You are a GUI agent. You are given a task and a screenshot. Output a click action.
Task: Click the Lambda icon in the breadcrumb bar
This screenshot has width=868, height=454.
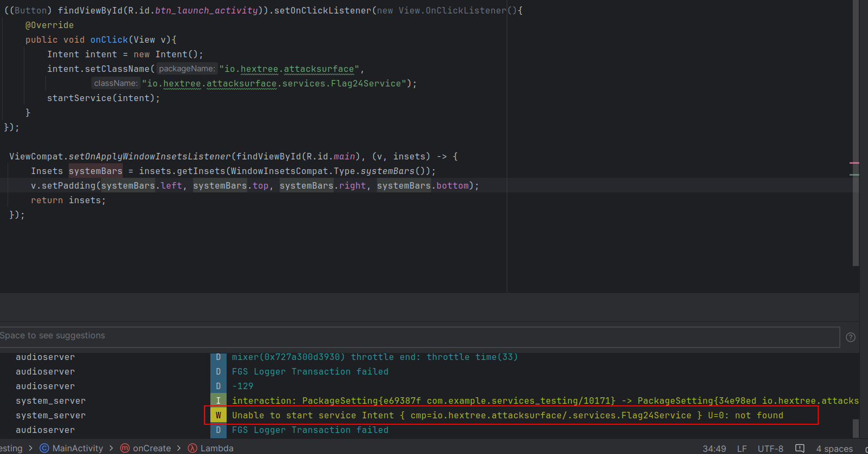pyautogui.click(x=193, y=448)
